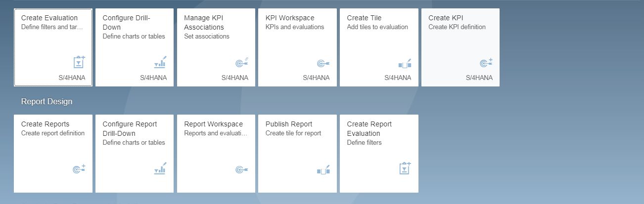644x204 pixels.
Task: Click S/4HANA label on Create KPI tile
Action: pos(479,78)
